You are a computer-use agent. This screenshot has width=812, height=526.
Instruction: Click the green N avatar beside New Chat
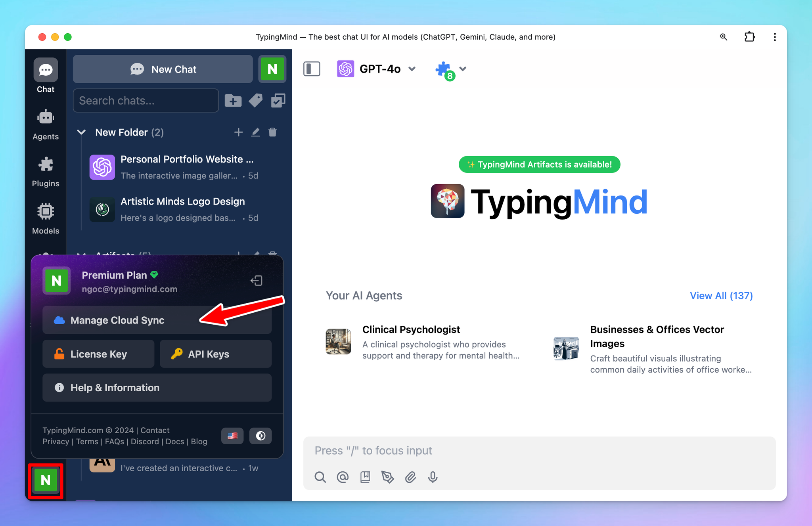[272, 69]
